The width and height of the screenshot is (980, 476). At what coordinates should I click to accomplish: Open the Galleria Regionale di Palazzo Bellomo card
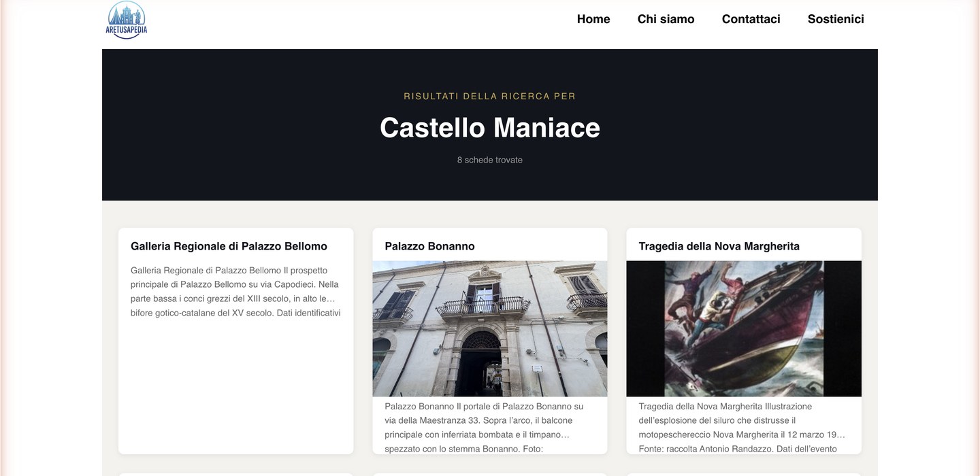point(229,245)
